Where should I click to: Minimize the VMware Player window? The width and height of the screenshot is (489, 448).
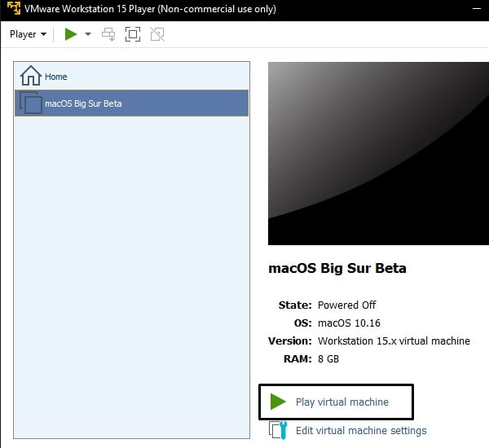[477, 9]
